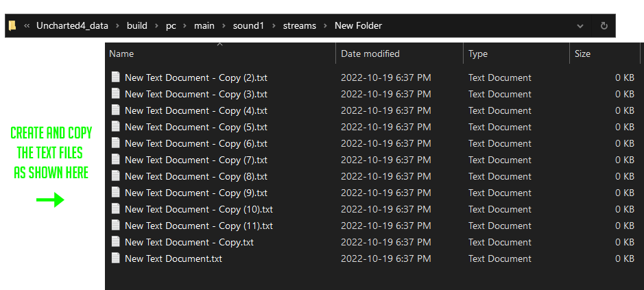Click the folder icon in address bar
The height and width of the screenshot is (290, 644).
point(12,26)
